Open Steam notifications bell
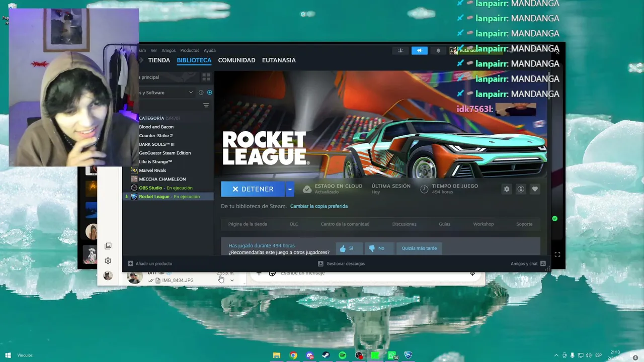644x362 pixels. click(x=438, y=50)
